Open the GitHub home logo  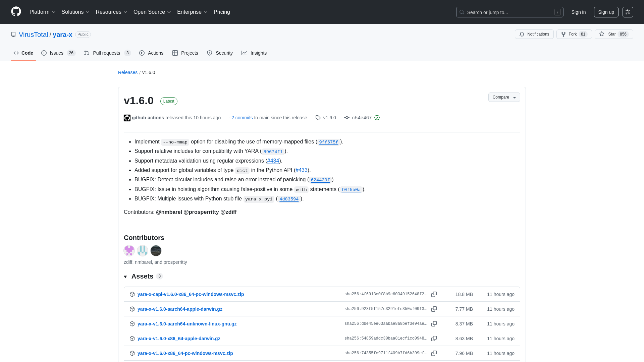tap(16, 12)
